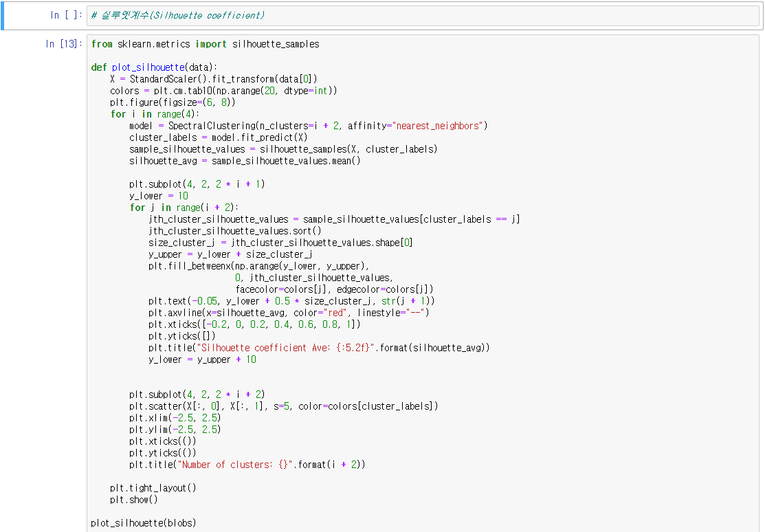Click the 'size_cluster_j = ...shape[0]' line

point(280,243)
